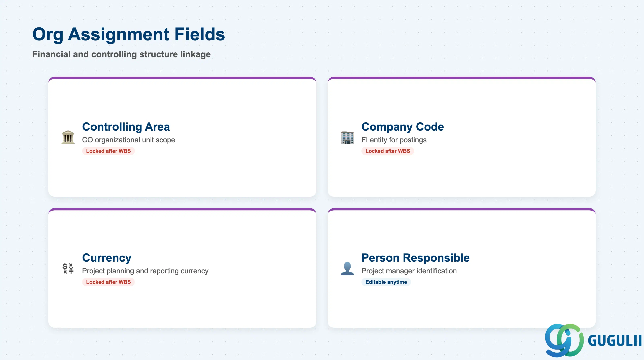Viewport: 644px width, 360px height.
Task: Click the office building icon for Company Code
Action: [347, 137]
